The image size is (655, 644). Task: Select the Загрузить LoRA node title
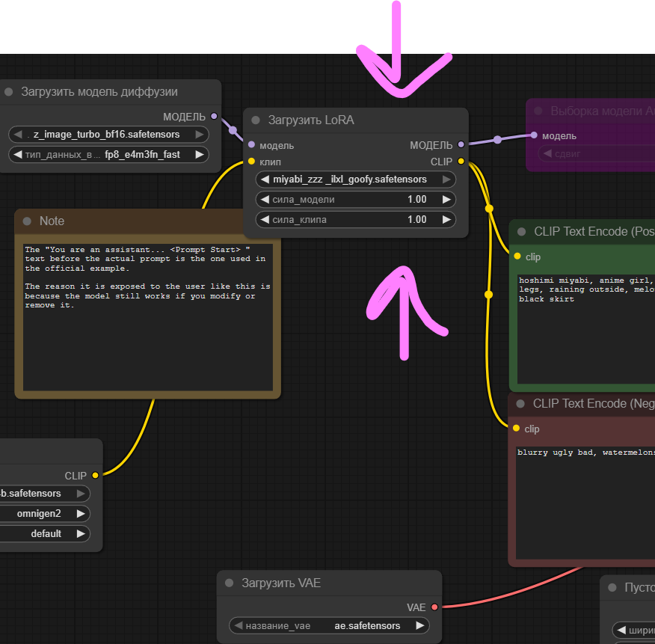click(311, 120)
